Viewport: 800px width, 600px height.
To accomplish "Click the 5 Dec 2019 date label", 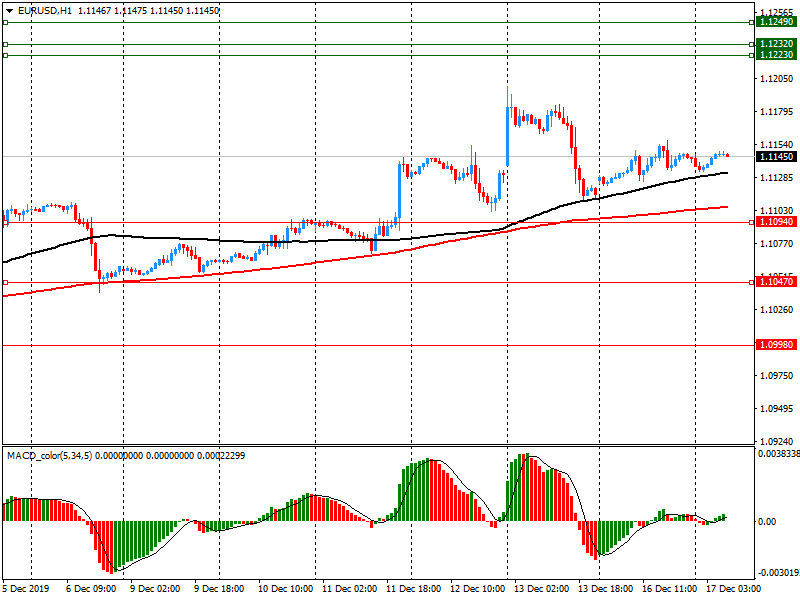I will [26, 589].
